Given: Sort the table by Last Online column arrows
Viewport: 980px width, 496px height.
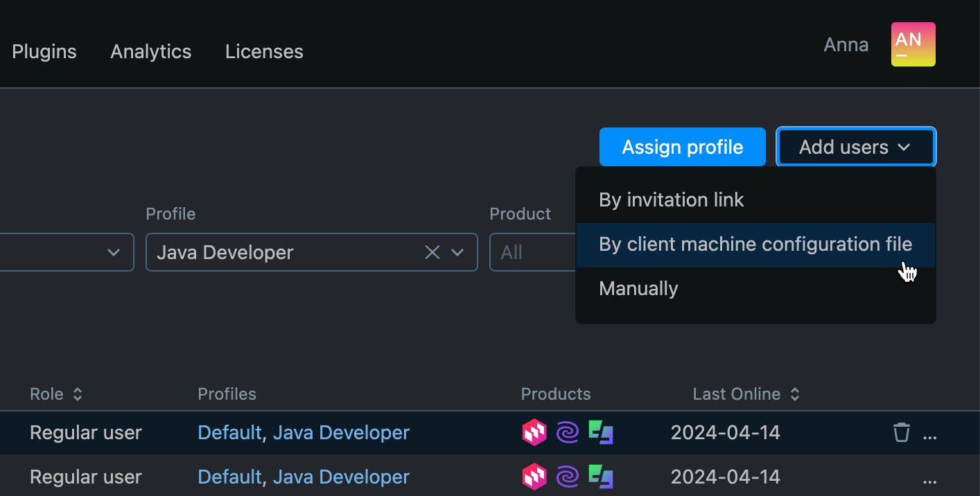Looking at the screenshot, I should 795,393.
